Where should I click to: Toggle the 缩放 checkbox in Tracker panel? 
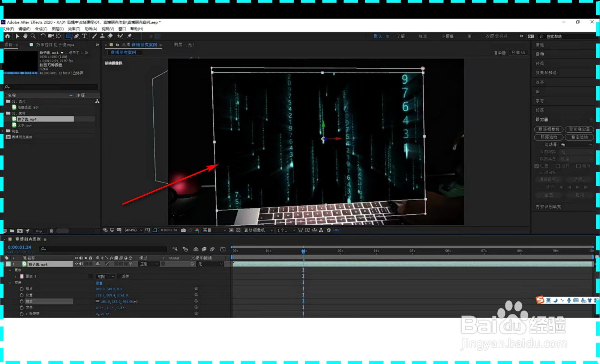578,166
